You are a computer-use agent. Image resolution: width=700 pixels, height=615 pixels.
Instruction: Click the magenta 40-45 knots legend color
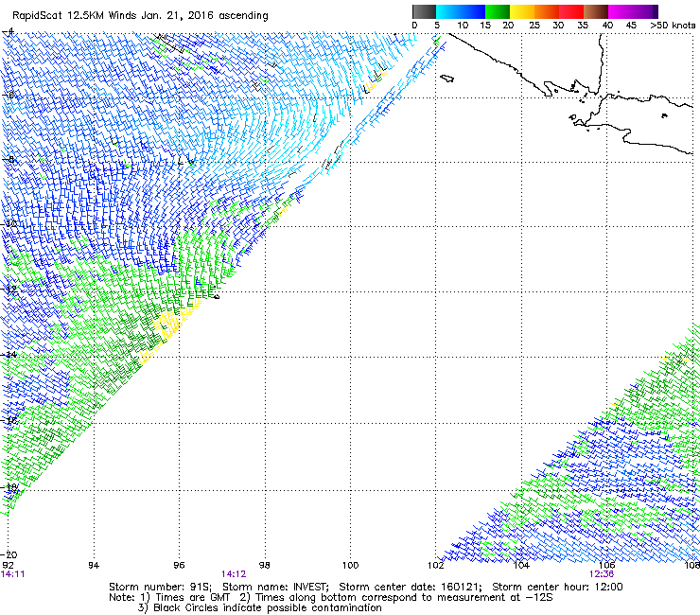click(621, 11)
